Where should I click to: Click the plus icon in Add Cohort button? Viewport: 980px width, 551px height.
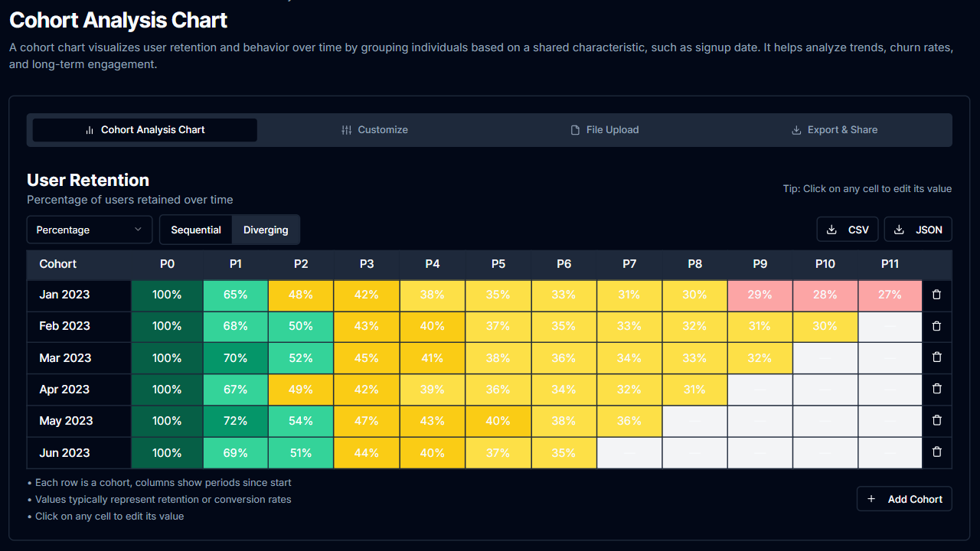[871, 499]
